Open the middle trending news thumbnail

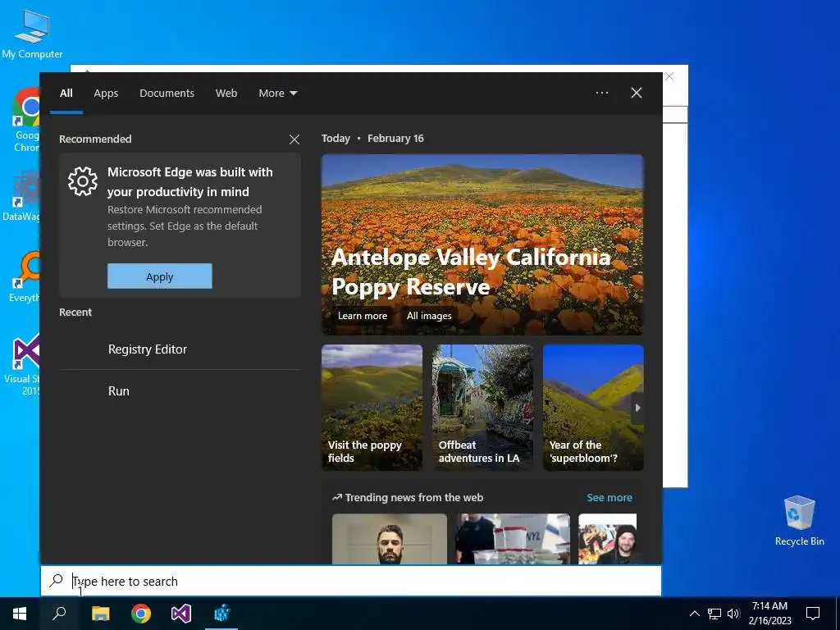pos(513,539)
